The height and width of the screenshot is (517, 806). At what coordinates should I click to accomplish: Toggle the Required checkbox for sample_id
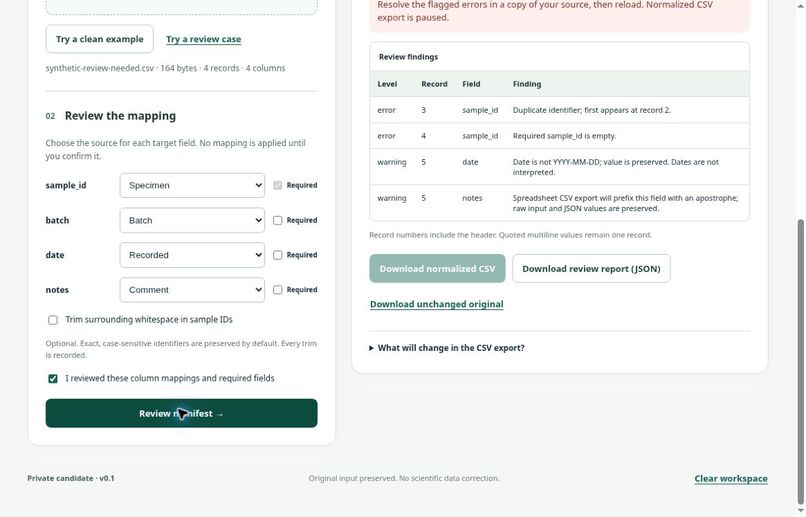(x=278, y=186)
